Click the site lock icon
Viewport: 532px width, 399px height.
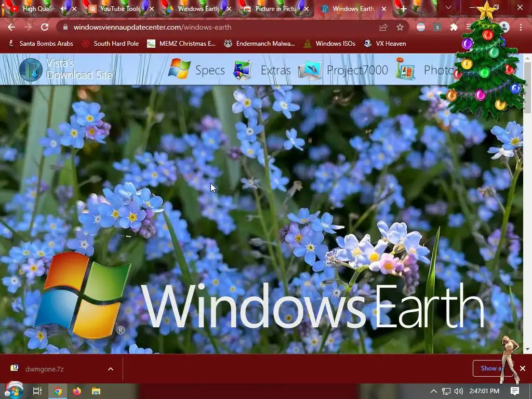click(65, 27)
